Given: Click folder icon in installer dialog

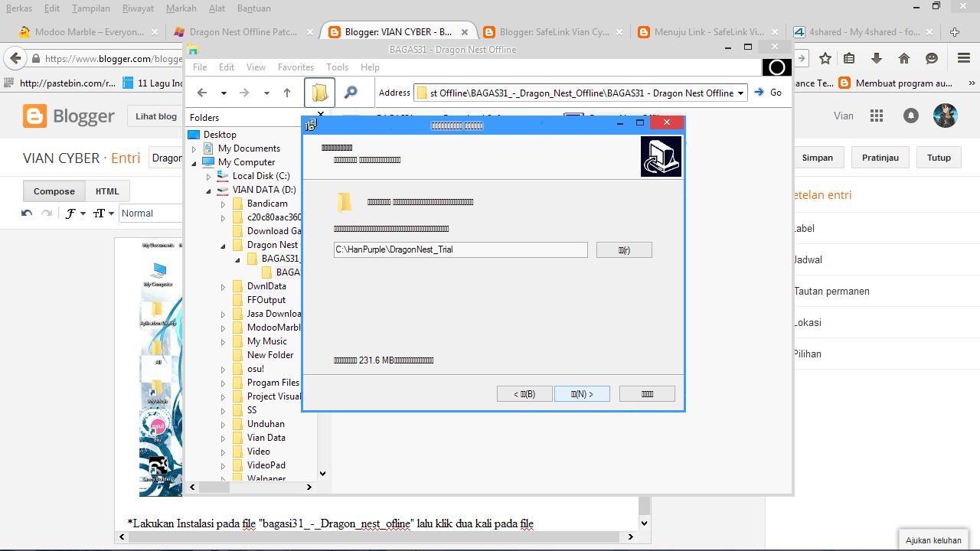Looking at the screenshot, I should point(345,202).
